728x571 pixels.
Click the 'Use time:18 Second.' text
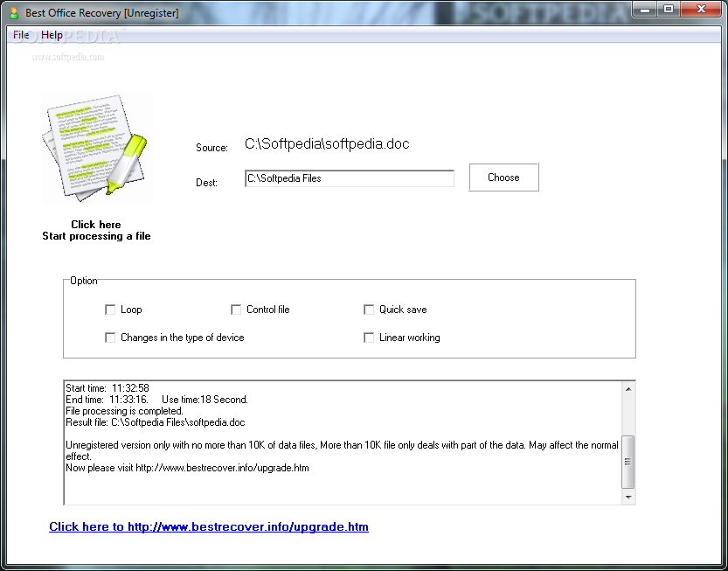coord(205,400)
